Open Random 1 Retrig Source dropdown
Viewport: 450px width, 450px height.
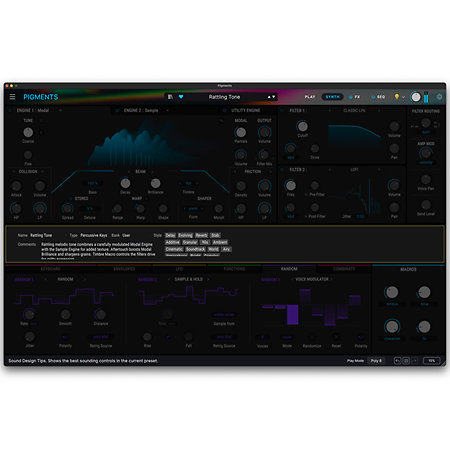tap(101, 337)
